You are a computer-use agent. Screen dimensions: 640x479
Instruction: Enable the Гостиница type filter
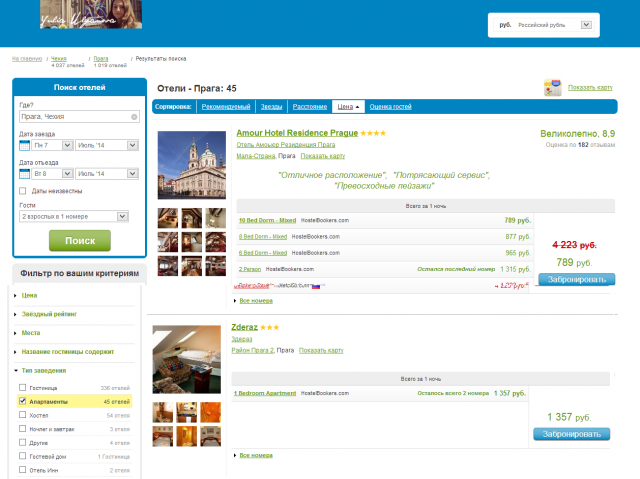point(22,388)
